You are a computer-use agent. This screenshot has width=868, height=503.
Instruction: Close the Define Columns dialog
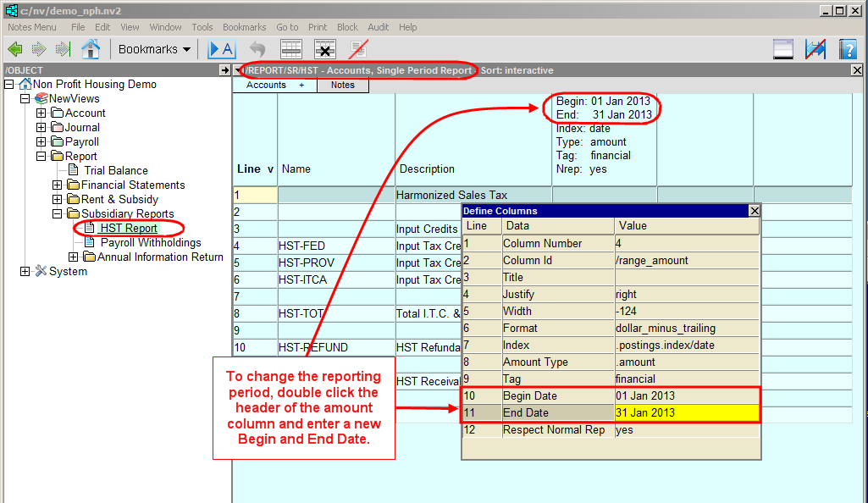(754, 211)
